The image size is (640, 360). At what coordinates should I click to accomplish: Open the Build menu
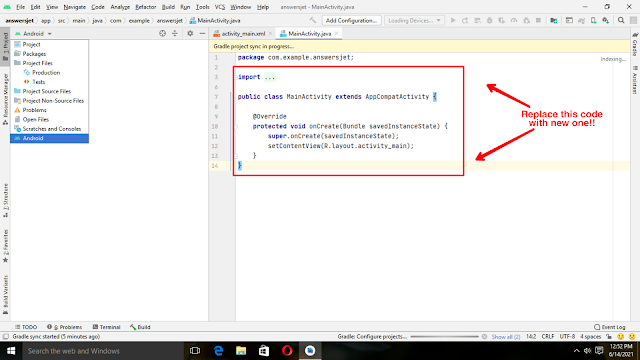168,7
